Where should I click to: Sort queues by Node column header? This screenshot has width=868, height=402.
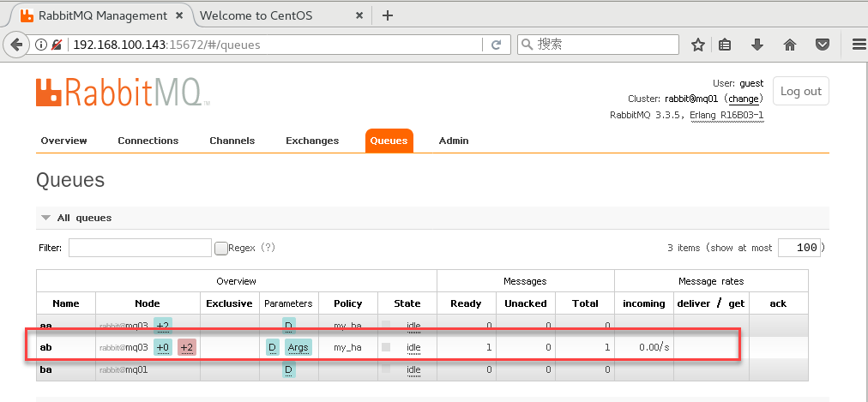pos(148,303)
